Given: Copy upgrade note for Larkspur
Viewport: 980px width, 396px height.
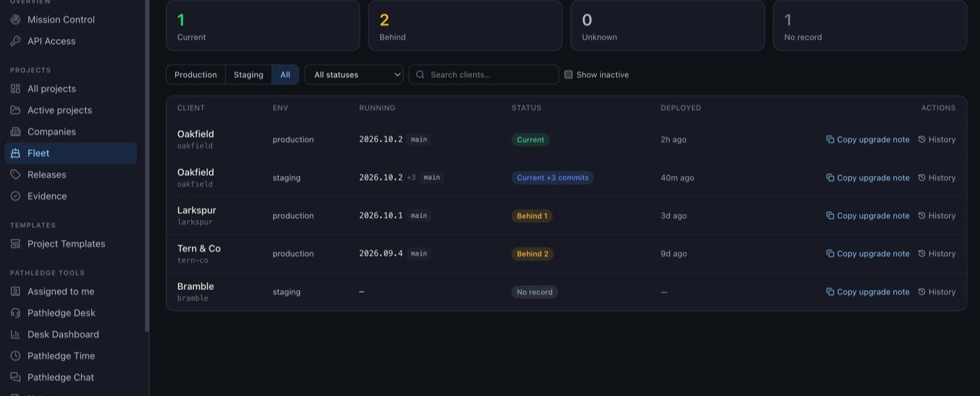Looking at the screenshot, I should (867, 215).
